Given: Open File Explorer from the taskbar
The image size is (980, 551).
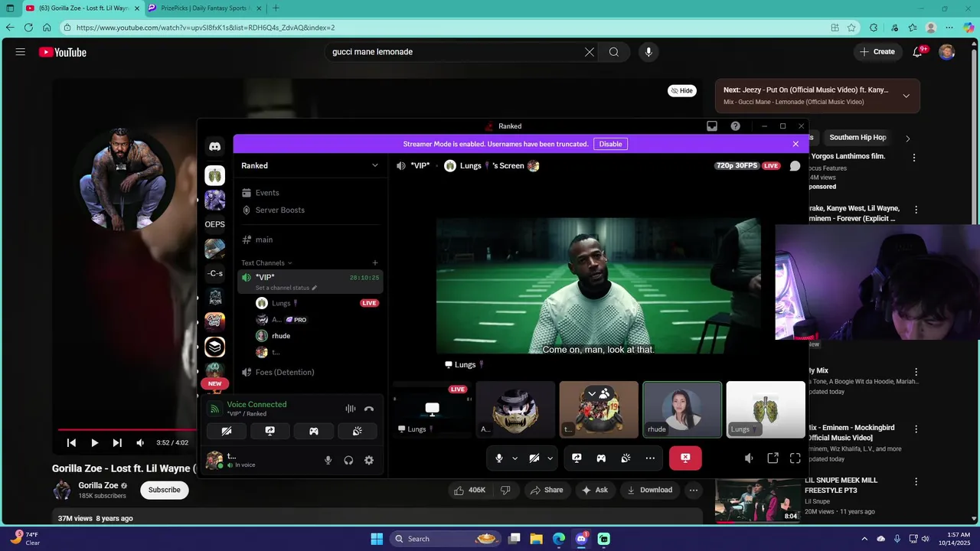Looking at the screenshot, I should tap(537, 539).
